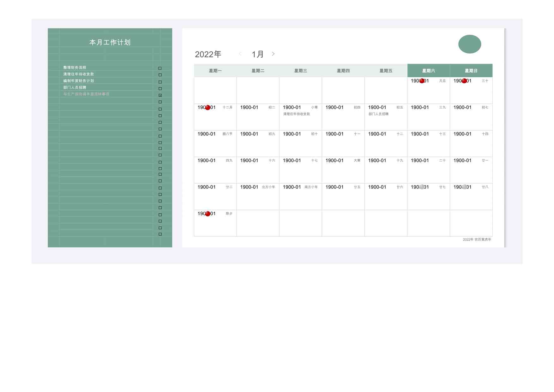Select the 星期五 column header
Viewport: 554px width, 392px height.
click(x=386, y=71)
